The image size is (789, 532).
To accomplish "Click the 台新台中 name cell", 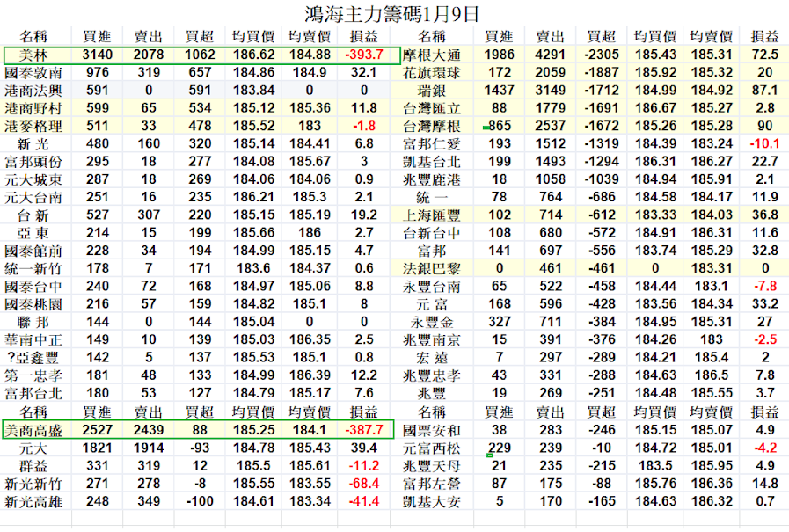I will [x=432, y=233].
